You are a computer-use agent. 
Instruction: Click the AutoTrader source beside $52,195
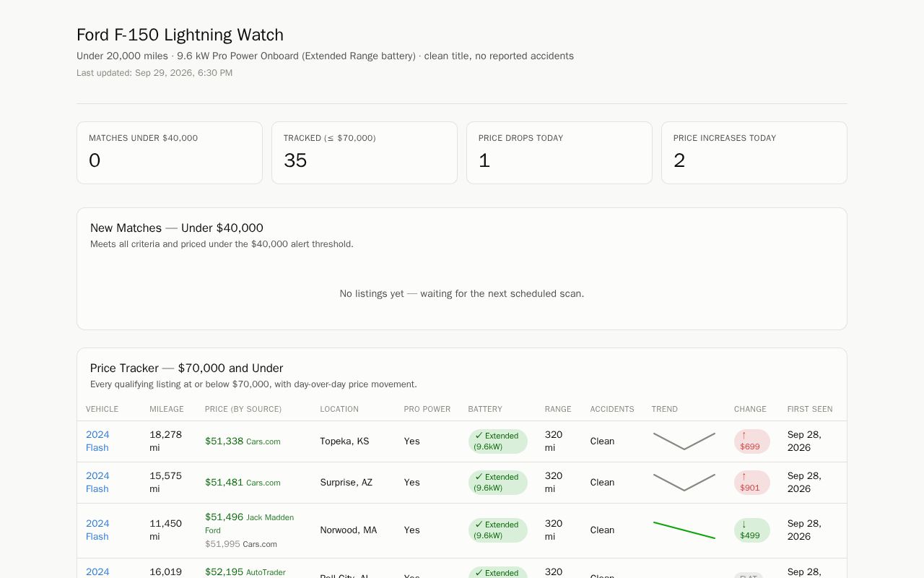[266, 572]
